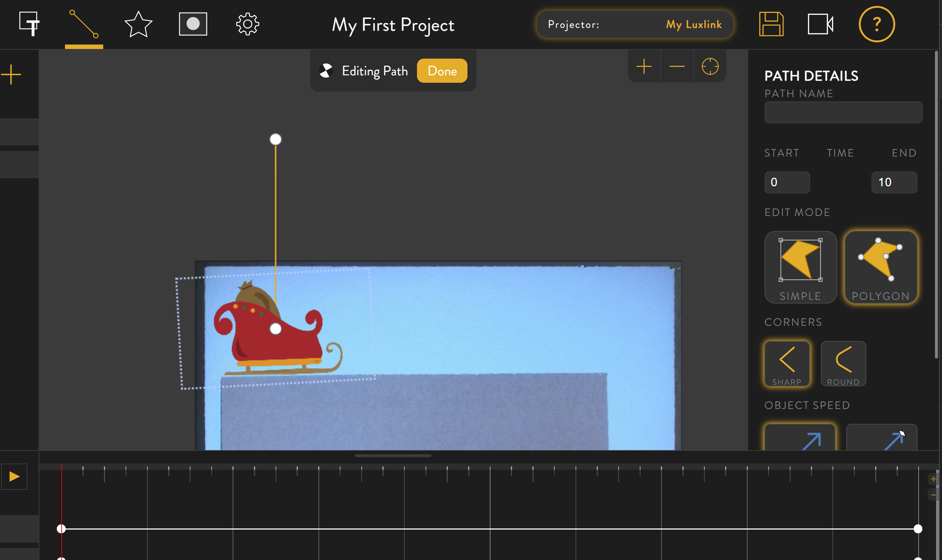
Task: Open help with the question mark icon
Action: [876, 24]
